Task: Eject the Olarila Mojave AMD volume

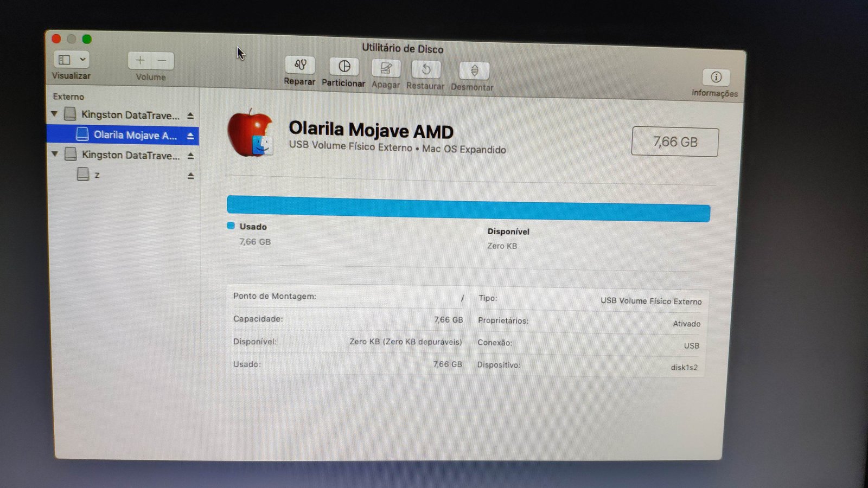Action: [x=190, y=136]
